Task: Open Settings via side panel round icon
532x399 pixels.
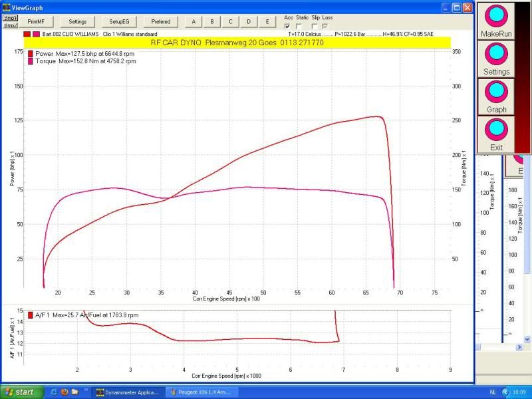Action: coord(496,54)
